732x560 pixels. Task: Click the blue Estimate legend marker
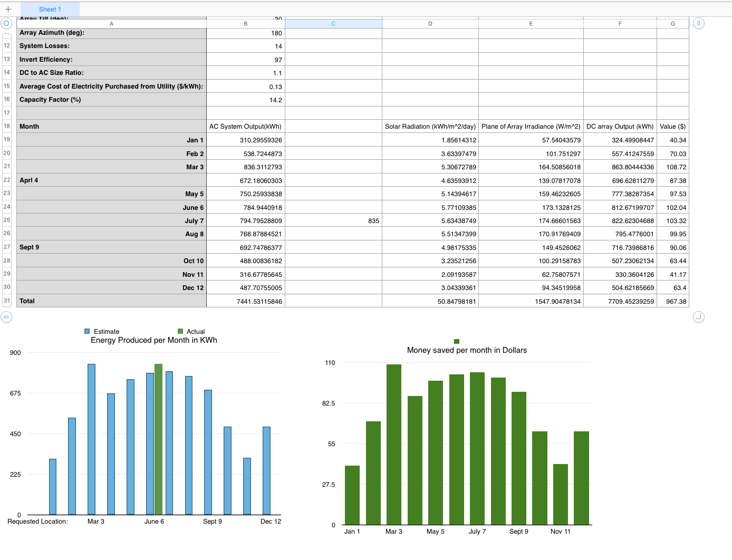coord(86,331)
